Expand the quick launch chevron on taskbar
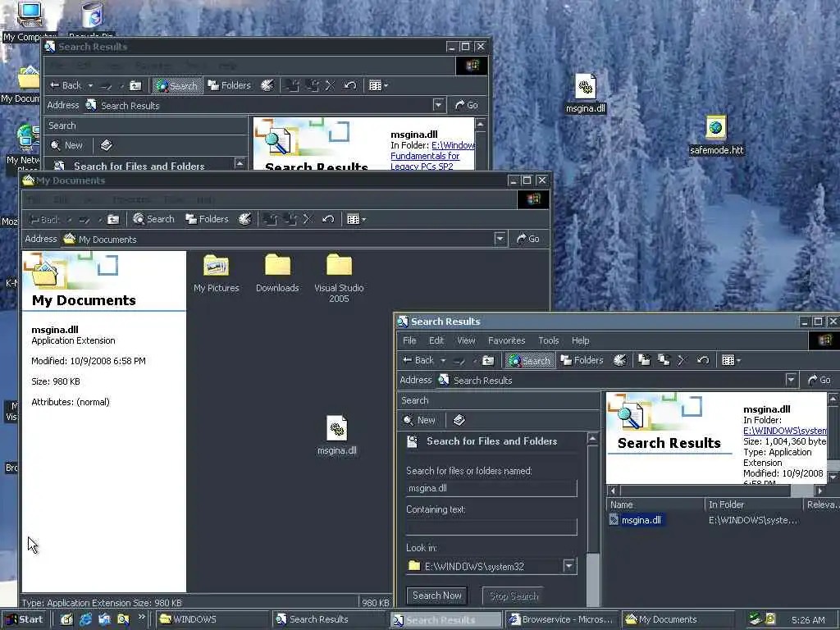840x630 pixels. pos(141,617)
